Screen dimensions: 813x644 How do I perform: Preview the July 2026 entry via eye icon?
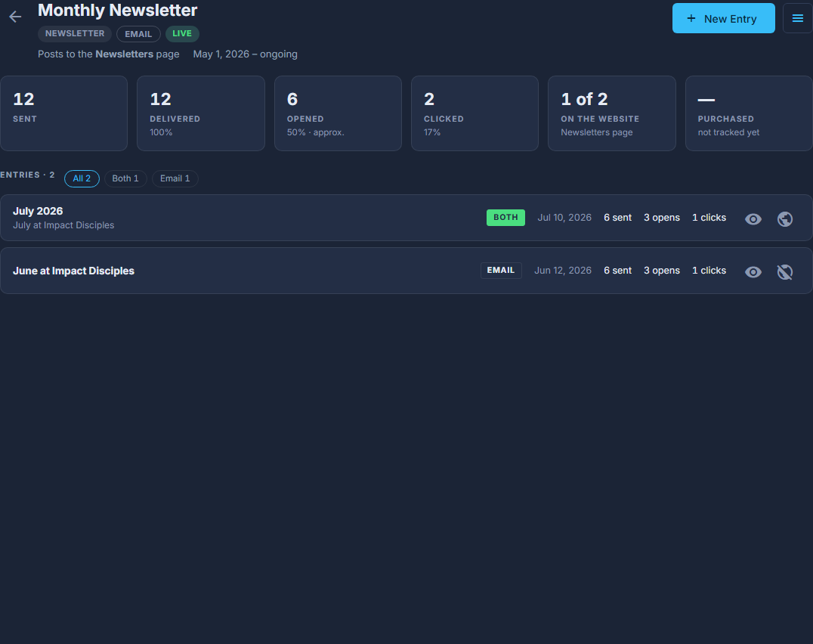(753, 218)
